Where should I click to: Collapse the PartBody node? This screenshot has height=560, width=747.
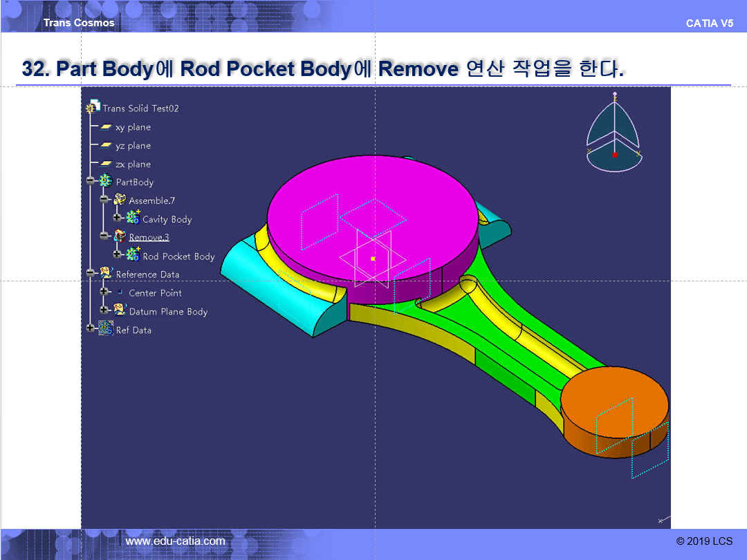tap(91, 181)
